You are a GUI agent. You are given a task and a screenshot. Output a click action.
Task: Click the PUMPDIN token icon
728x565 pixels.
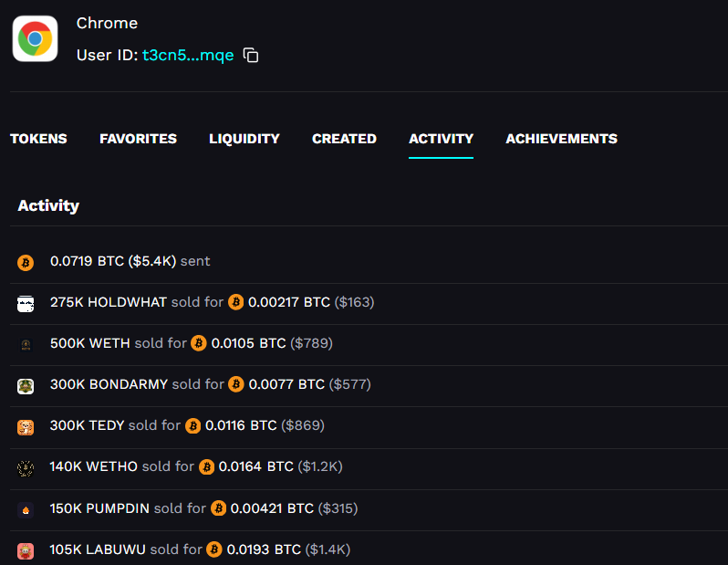click(x=26, y=510)
